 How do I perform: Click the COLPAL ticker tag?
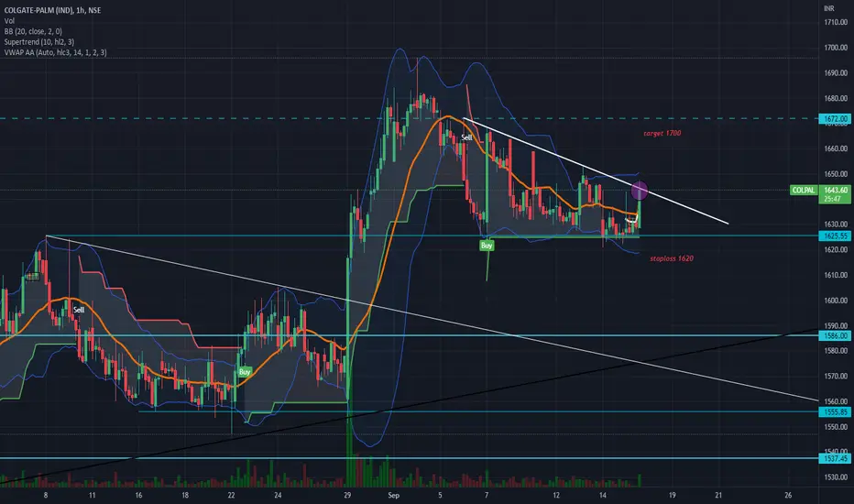pyautogui.click(x=804, y=191)
